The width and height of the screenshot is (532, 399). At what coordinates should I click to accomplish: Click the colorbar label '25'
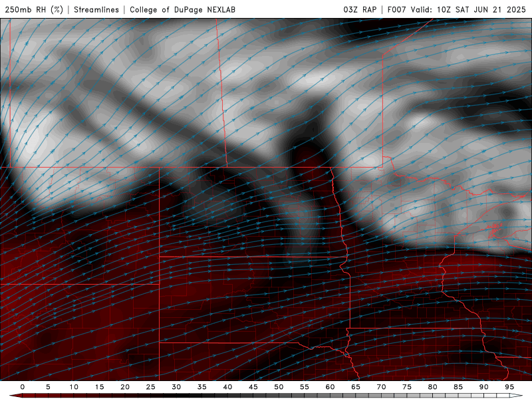[x=151, y=387]
